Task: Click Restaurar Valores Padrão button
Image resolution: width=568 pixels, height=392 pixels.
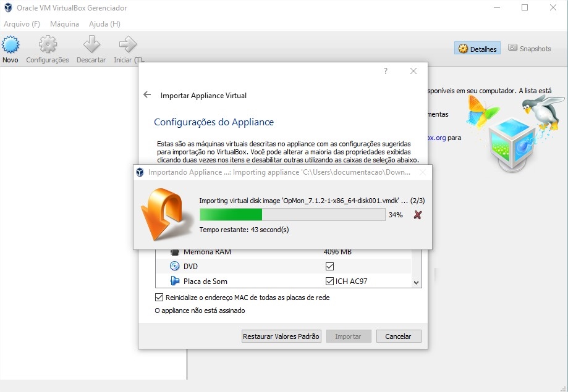Action: coord(281,336)
